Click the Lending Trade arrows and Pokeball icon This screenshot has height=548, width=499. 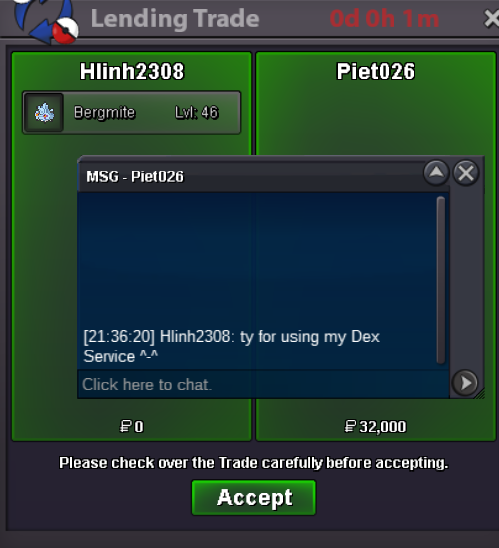pos(46,22)
